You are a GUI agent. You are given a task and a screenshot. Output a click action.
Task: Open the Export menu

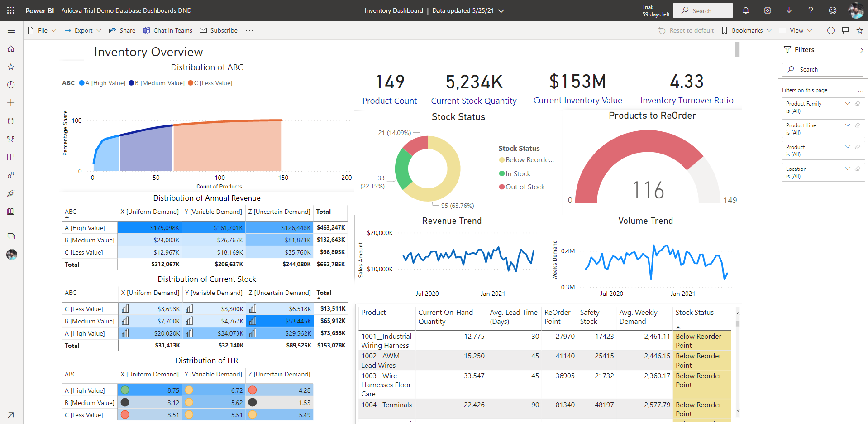tap(82, 30)
